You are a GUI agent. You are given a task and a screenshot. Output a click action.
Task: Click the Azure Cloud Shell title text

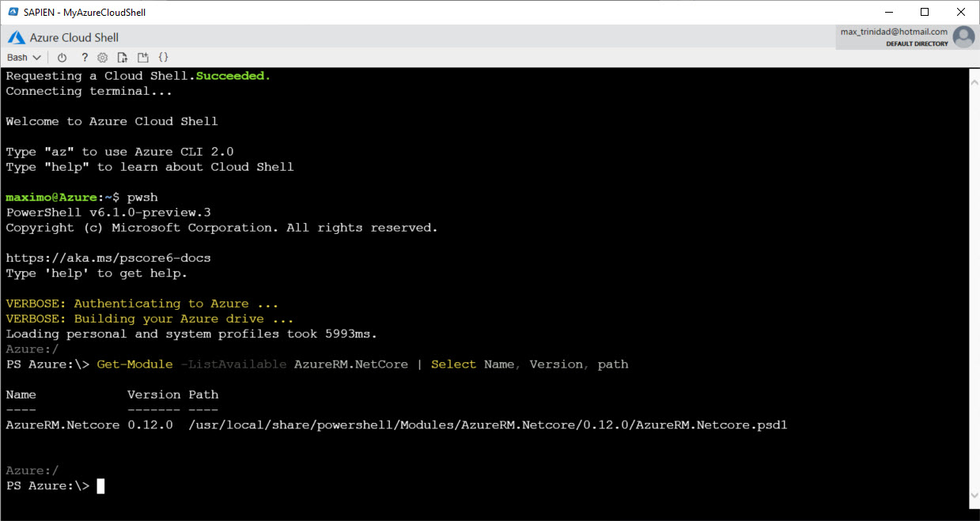coord(73,36)
